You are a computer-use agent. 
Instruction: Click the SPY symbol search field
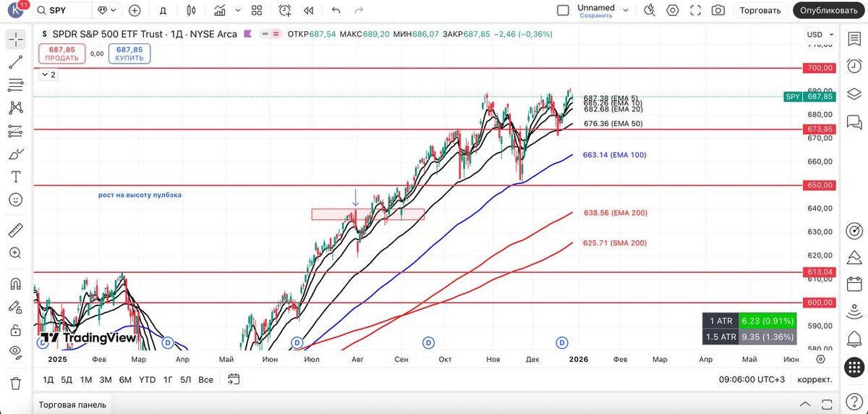[63, 10]
